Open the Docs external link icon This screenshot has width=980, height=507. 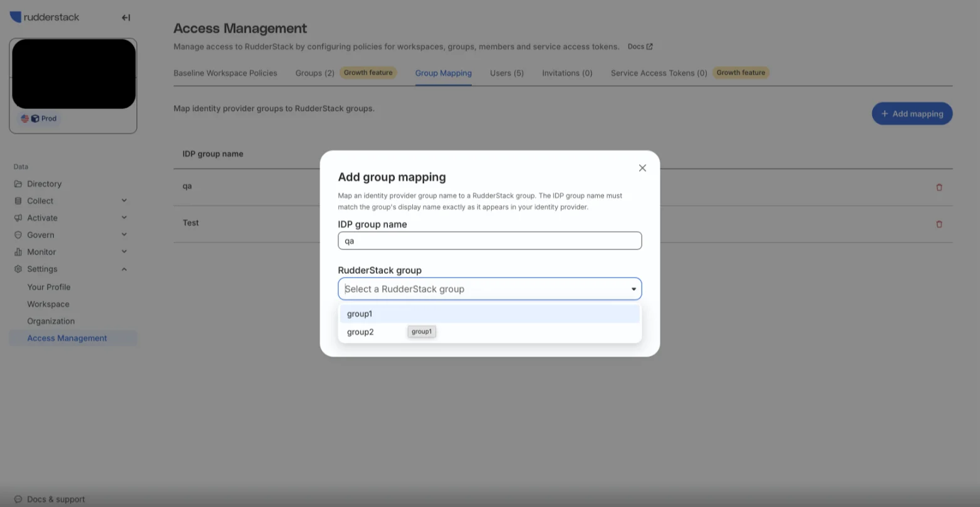pos(650,46)
